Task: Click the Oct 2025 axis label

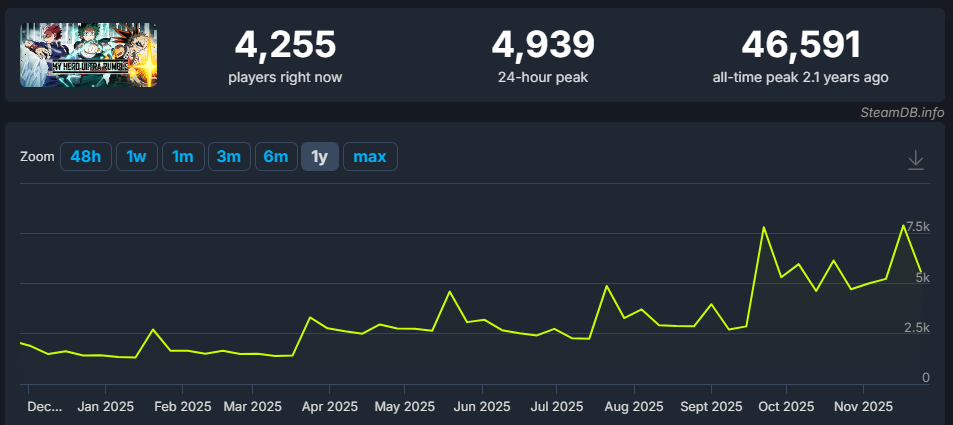Action: [786, 406]
